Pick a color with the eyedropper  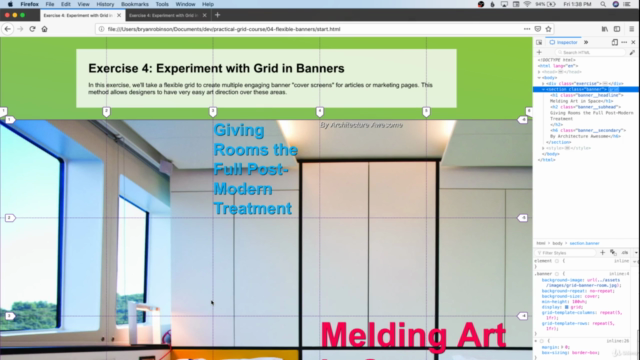(632, 52)
